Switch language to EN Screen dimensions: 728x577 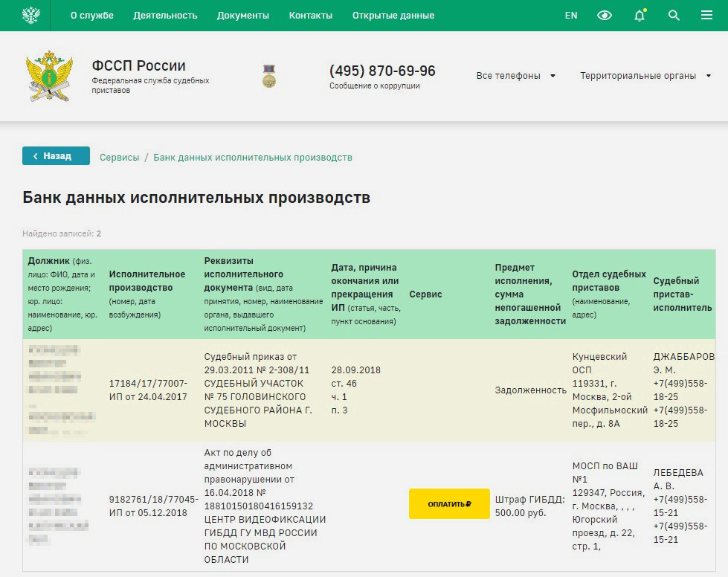coord(571,16)
